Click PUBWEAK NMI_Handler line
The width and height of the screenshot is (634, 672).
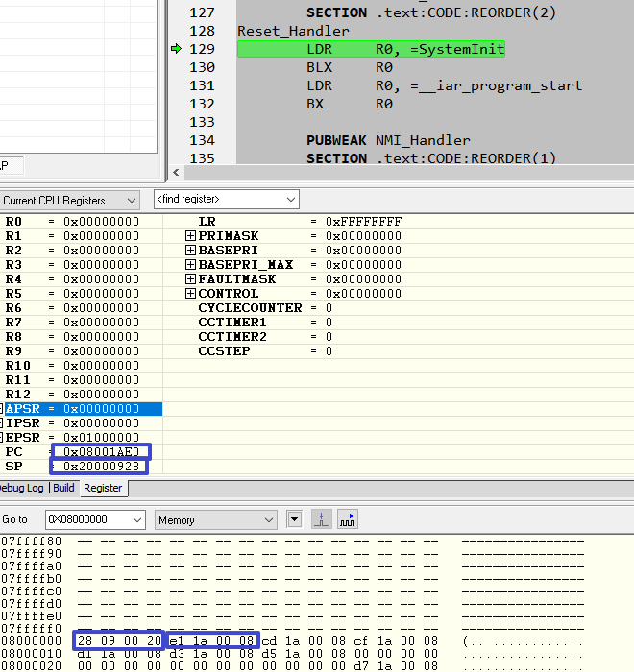tap(388, 140)
